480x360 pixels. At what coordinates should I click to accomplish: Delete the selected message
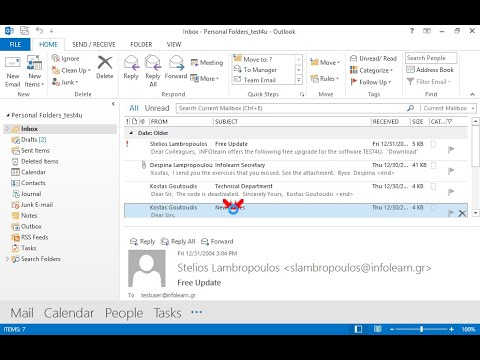pyautogui.click(x=105, y=67)
